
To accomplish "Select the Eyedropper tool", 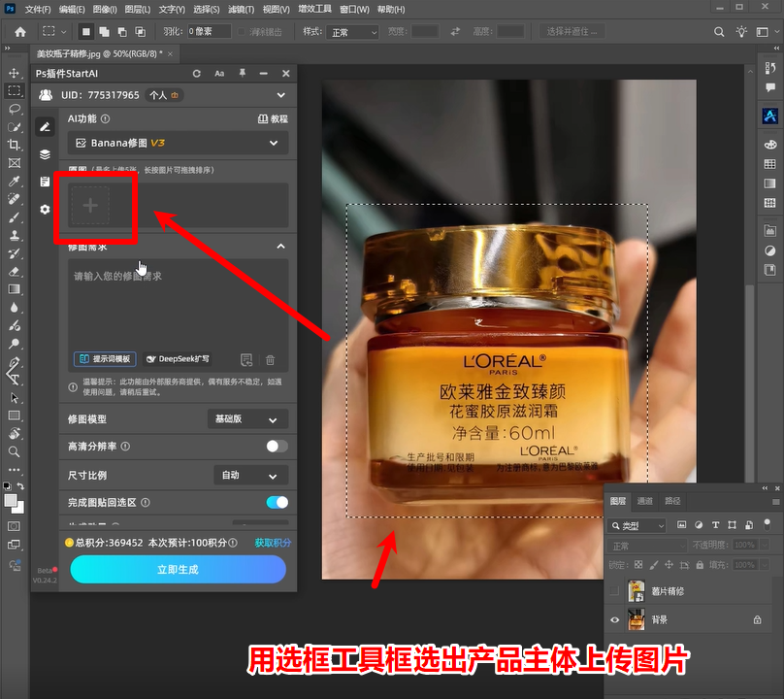I will coord(14,181).
